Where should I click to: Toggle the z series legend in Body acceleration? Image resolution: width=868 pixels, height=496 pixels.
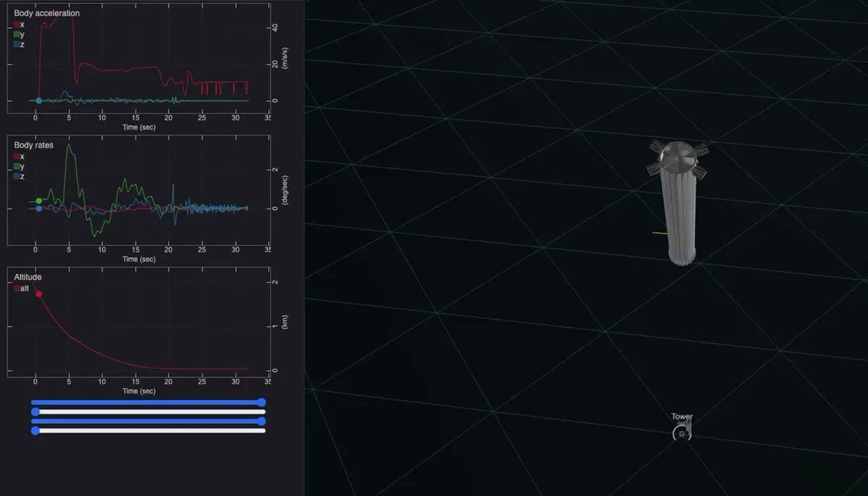tap(17, 44)
